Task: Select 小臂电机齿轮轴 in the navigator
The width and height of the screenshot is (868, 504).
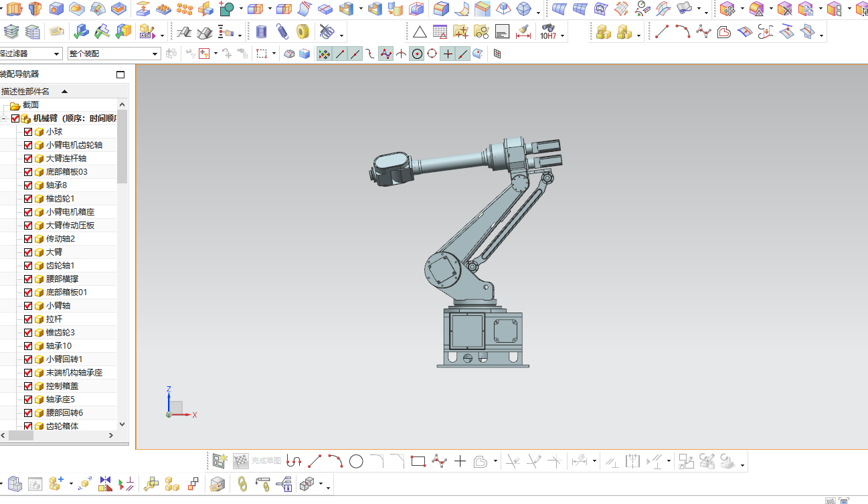Action: tap(74, 145)
